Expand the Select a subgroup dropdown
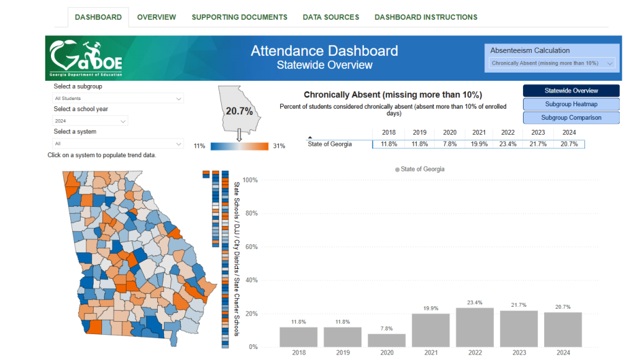 click(118, 98)
